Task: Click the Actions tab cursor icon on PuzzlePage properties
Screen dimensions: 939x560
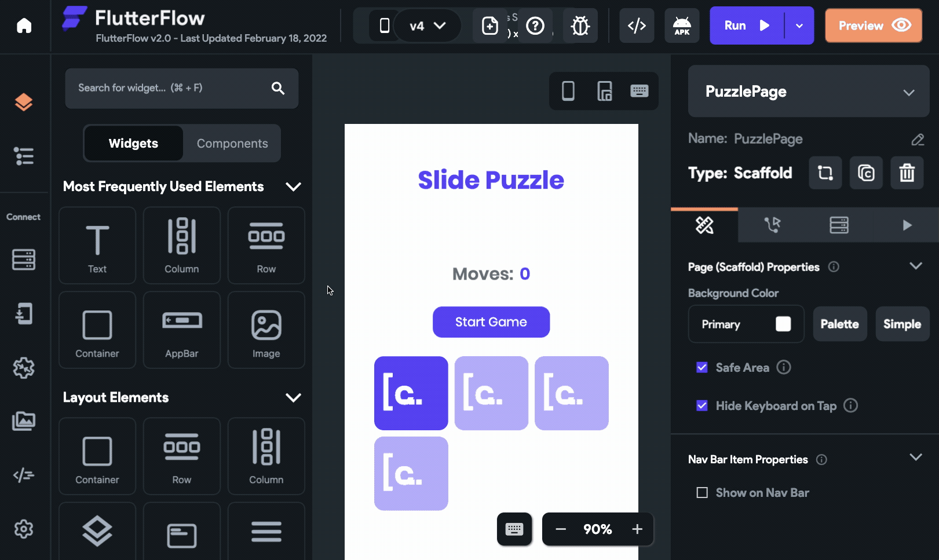Action: click(x=772, y=225)
